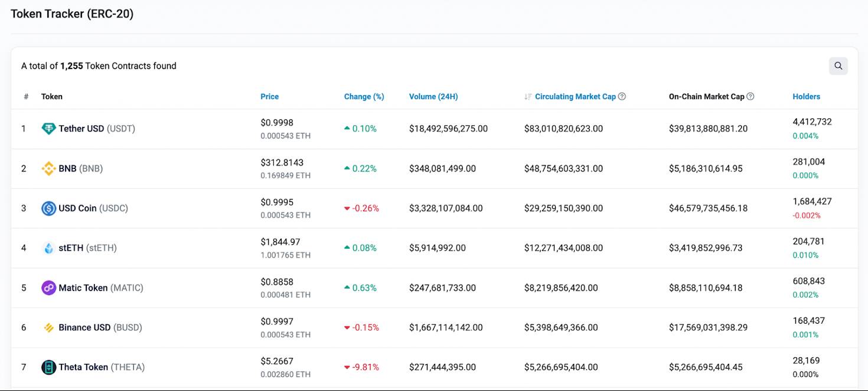Open the token search magnifier button
868x391 pixels.
click(x=838, y=66)
